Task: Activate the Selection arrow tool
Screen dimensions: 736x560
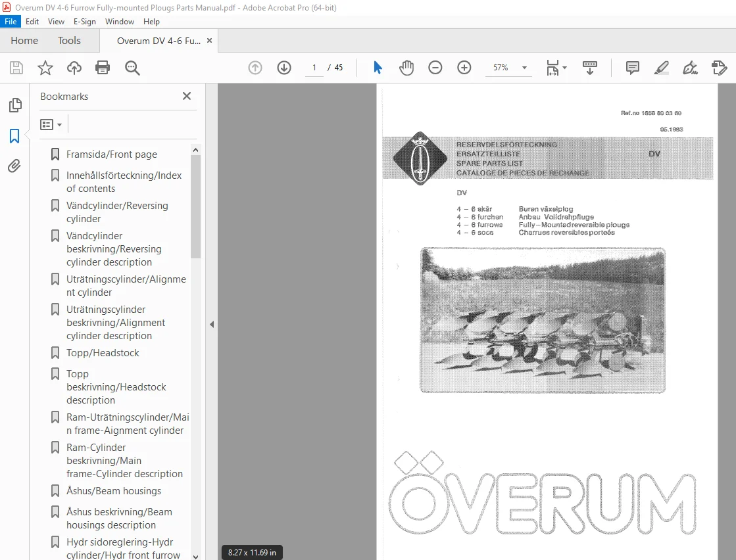Action: coord(378,68)
